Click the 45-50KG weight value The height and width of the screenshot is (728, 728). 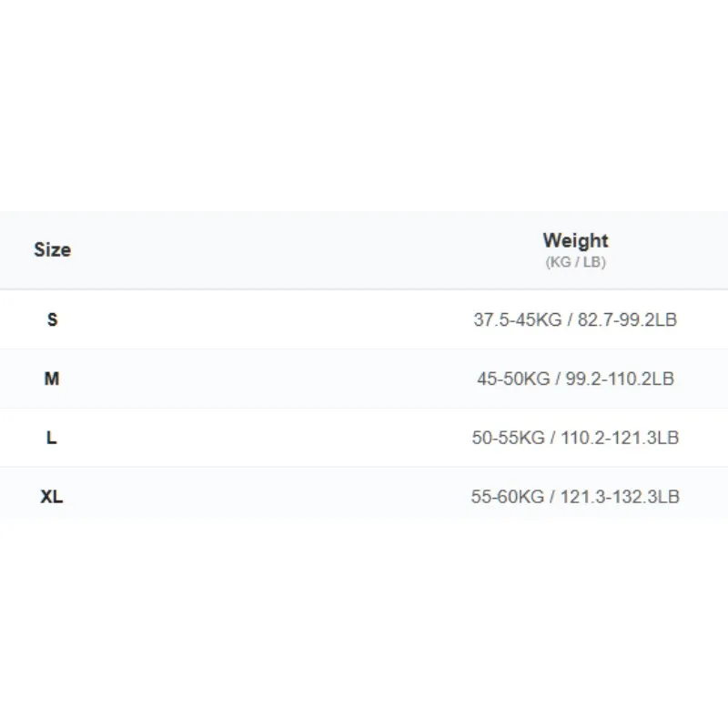pos(513,379)
